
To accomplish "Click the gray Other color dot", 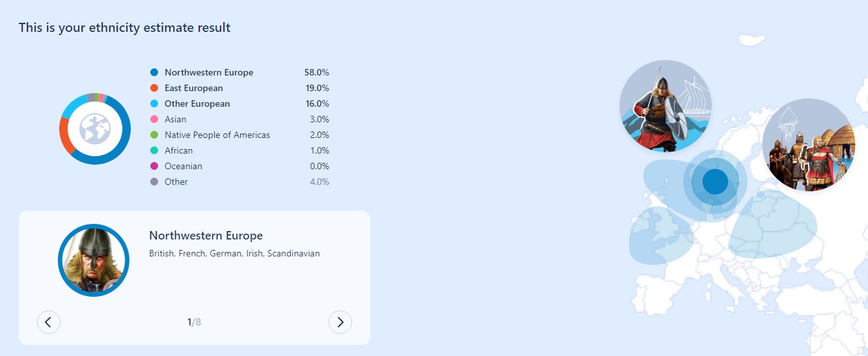I will 154,182.
